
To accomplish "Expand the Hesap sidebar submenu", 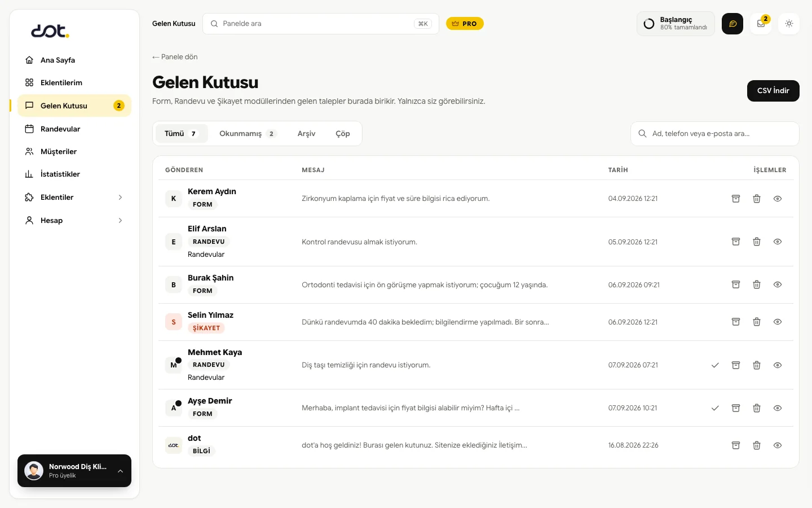I will click(x=74, y=220).
